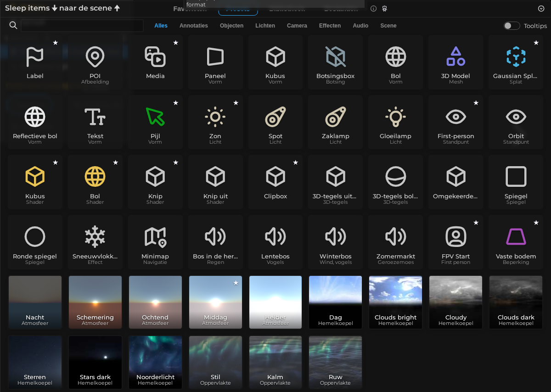
Task: Open the info icon in the header
Action: point(373,8)
